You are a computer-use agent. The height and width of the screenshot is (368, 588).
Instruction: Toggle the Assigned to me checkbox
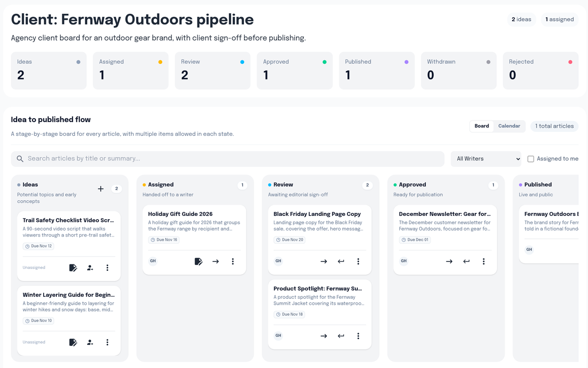531,159
